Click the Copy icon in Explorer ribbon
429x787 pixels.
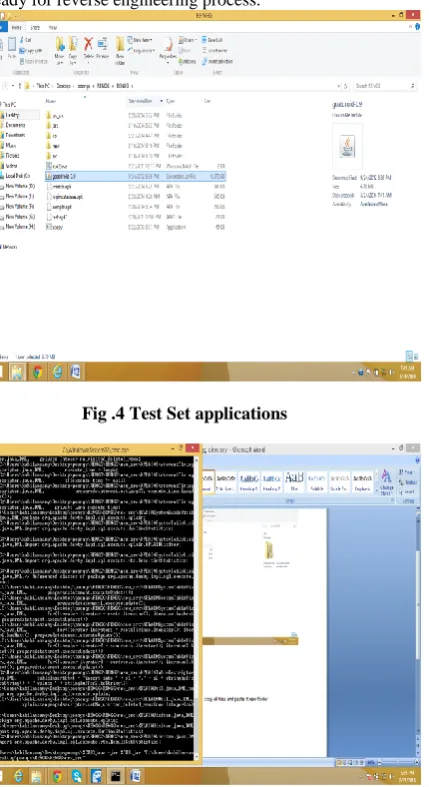tap(2, 46)
